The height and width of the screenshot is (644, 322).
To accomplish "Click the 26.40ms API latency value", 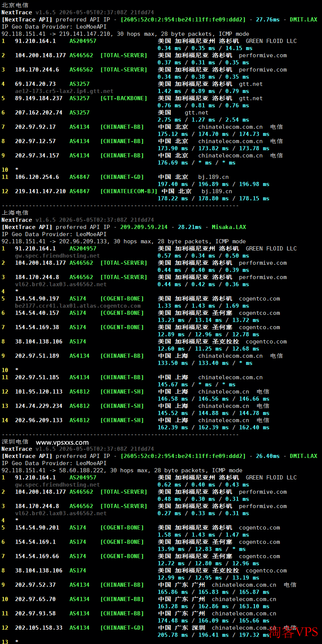I will (268, 456).
